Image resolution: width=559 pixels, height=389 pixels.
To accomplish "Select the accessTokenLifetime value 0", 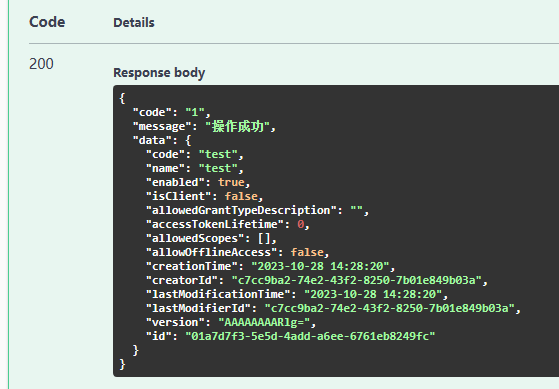I will [301, 224].
